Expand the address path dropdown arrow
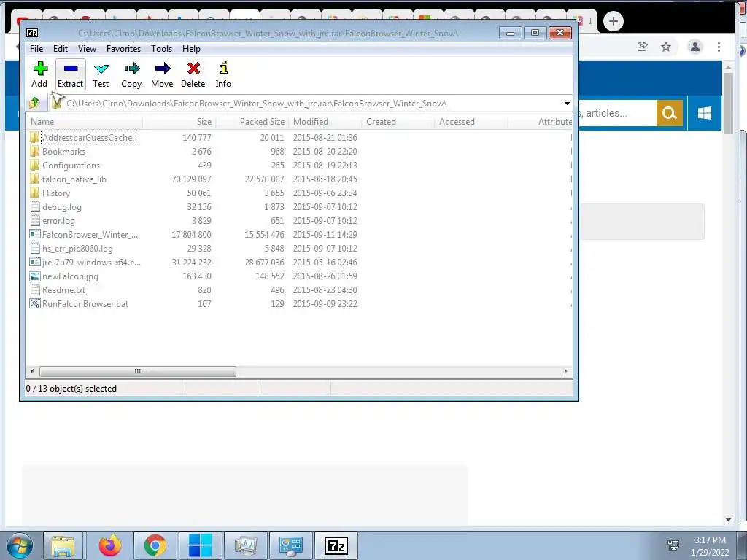Viewport: 747px width, 560px height. [566, 104]
